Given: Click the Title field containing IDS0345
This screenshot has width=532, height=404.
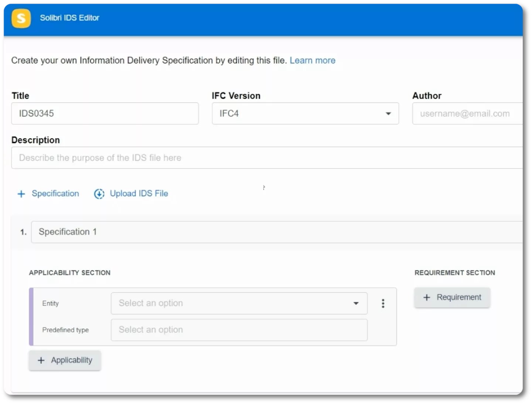Looking at the screenshot, I should [105, 113].
